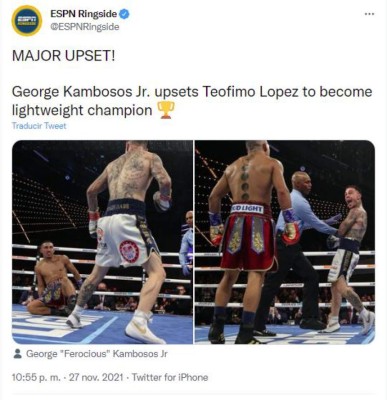This screenshot has height=400, width=387.
Task: Open the right referee photo
Action: click(285, 242)
